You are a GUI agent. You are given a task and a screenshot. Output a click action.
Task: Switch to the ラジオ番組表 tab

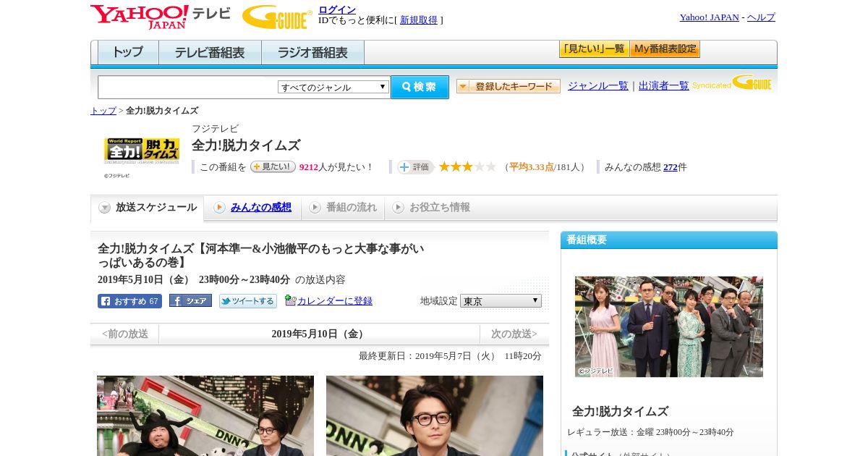(x=312, y=53)
